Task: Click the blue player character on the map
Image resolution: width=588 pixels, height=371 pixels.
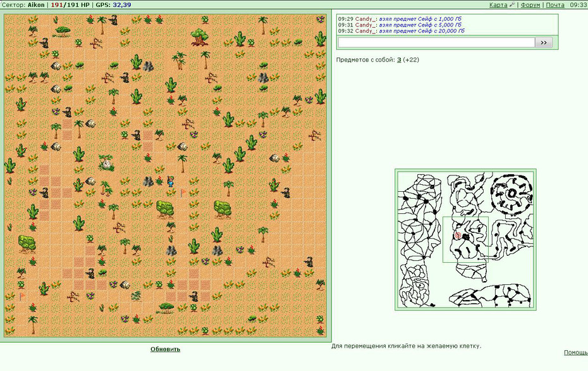Action: (x=171, y=181)
